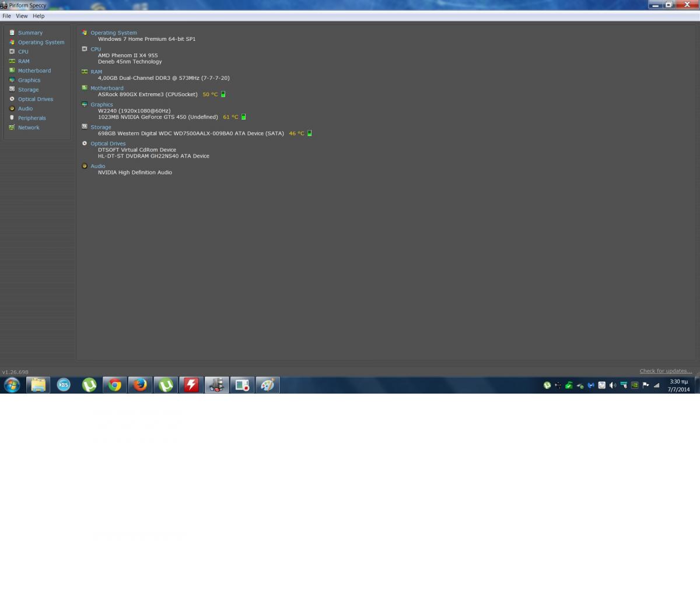Image resolution: width=700 pixels, height=593 pixels.
Task: Click the Audio heading link in summary
Action: [x=97, y=166]
